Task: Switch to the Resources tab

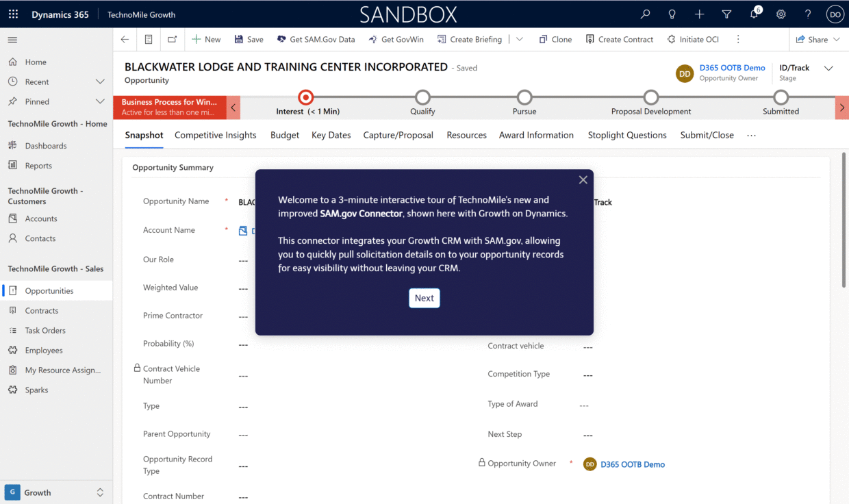Action: [x=467, y=135]
